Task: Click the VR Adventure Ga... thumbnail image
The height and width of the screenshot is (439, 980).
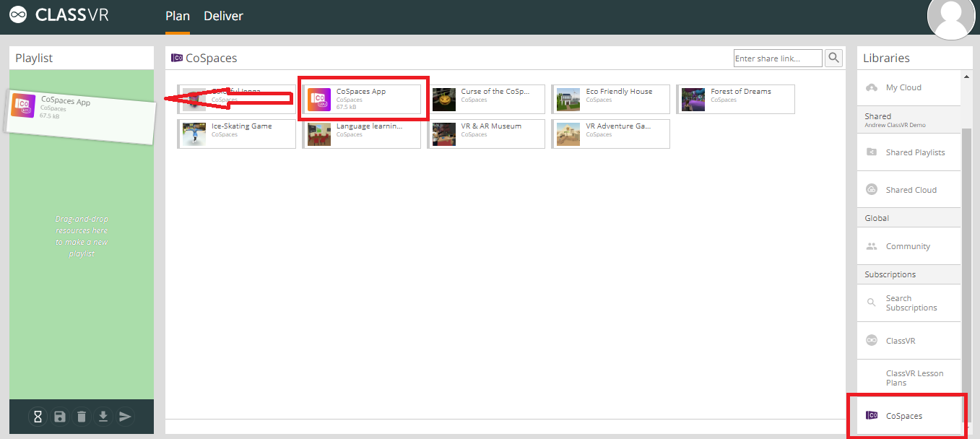Action: (569, 134)
